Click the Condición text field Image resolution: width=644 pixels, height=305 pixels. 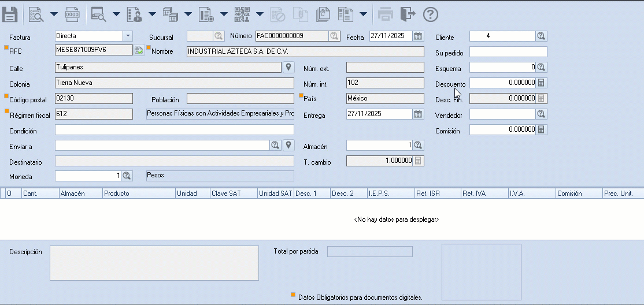coord(174,130)
